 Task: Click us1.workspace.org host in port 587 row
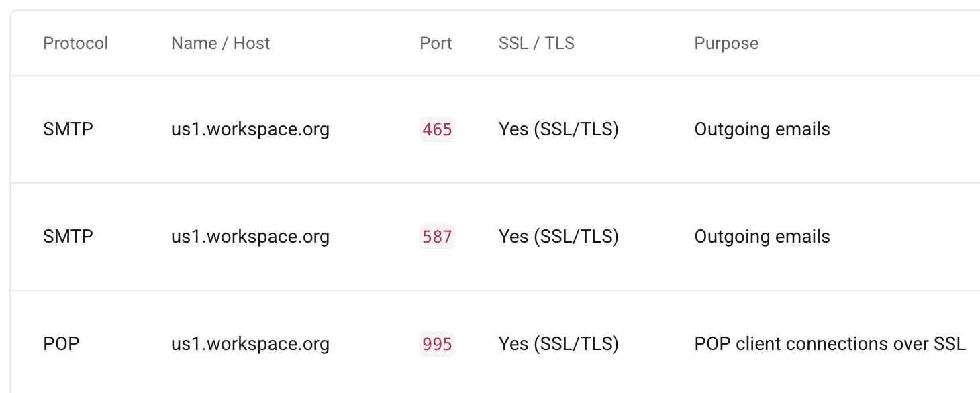(250, 237)
